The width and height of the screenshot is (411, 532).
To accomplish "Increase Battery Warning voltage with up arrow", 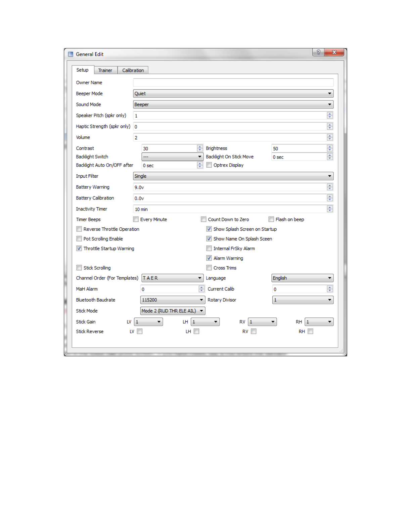I will [330, 185].
